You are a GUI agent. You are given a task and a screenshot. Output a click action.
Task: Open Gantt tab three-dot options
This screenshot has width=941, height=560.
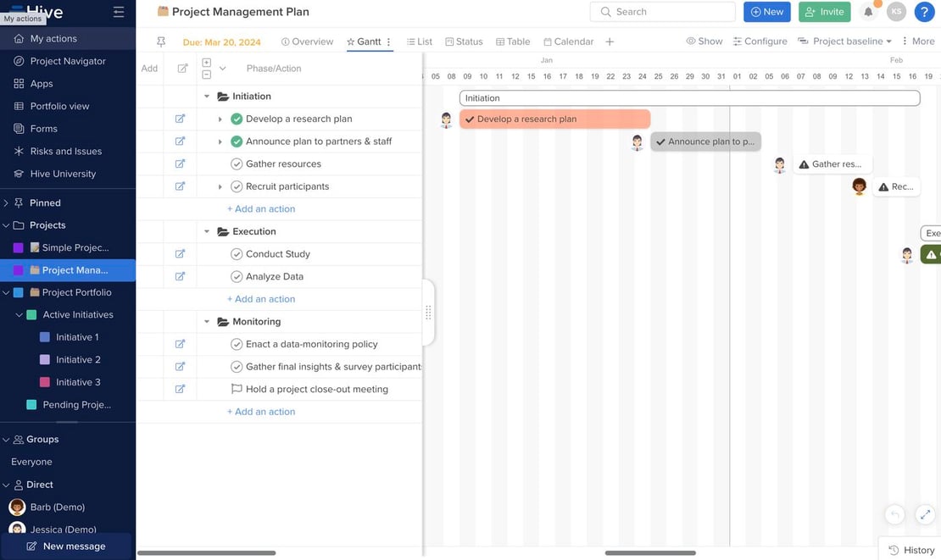pyautogui.click(x=389, y=42)
